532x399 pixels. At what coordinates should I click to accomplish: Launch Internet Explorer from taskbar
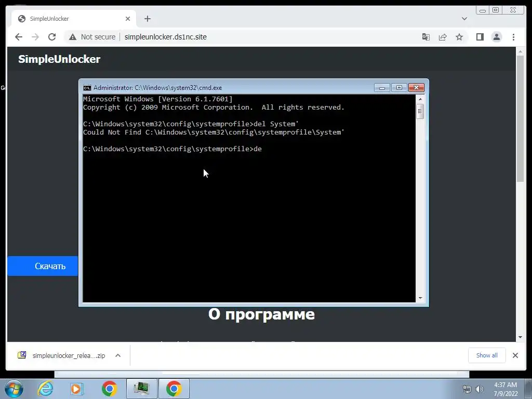(46, 389)
